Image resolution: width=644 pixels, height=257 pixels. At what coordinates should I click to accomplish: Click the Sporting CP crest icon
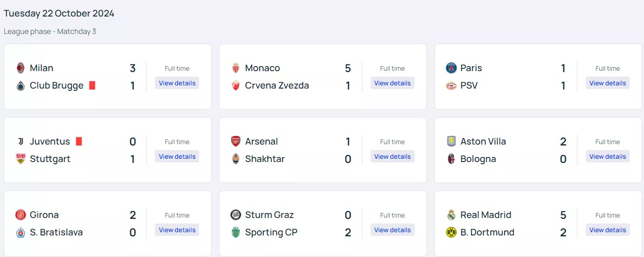tap(236, 232)
